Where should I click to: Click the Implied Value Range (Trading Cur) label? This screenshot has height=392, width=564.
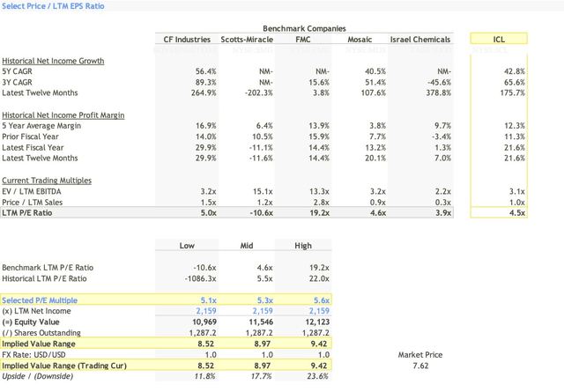[x=64, y=366]
